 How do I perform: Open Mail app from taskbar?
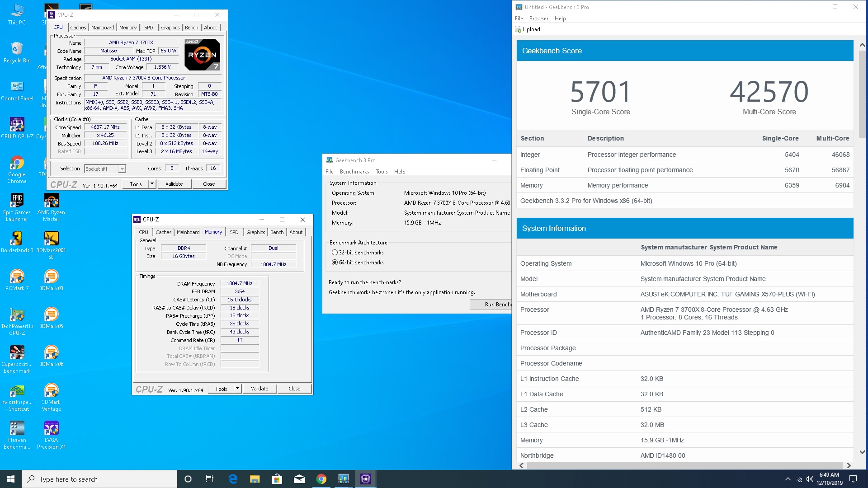click(299, 479)
